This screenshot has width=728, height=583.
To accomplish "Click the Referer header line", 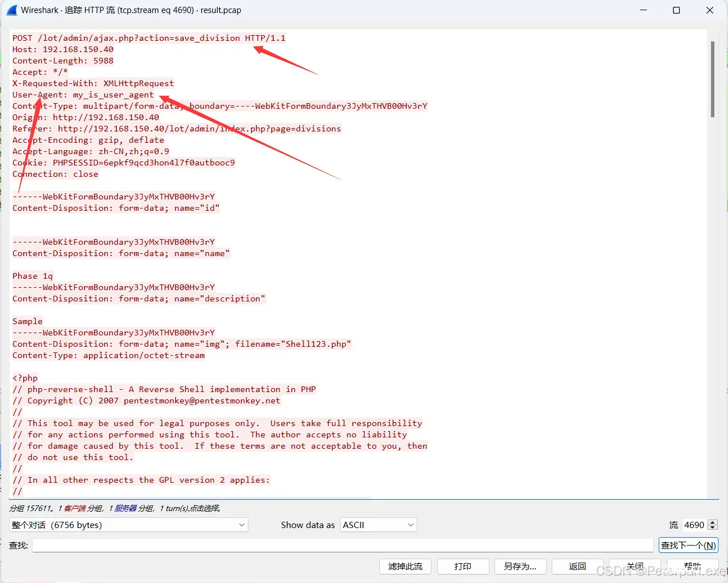I will point(177,129).
